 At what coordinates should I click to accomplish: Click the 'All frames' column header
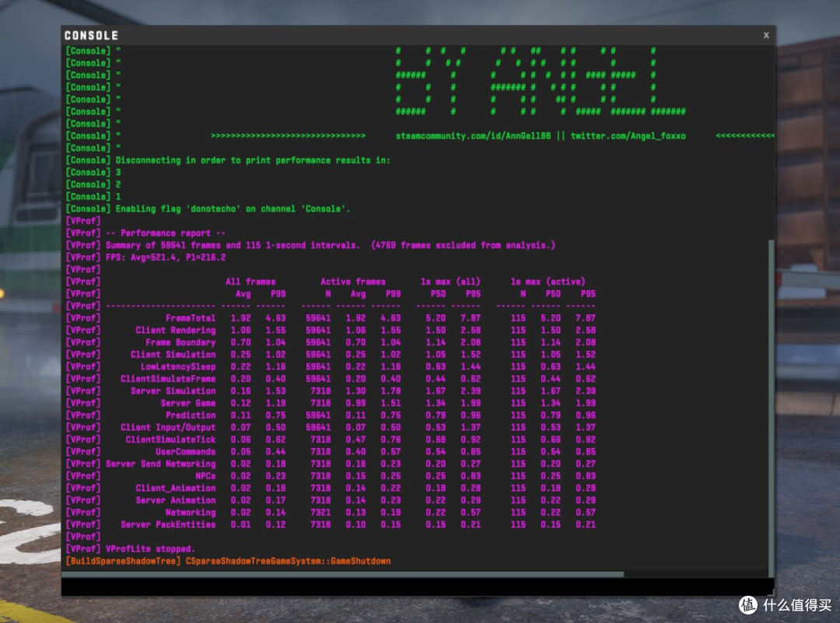point(250,282)
